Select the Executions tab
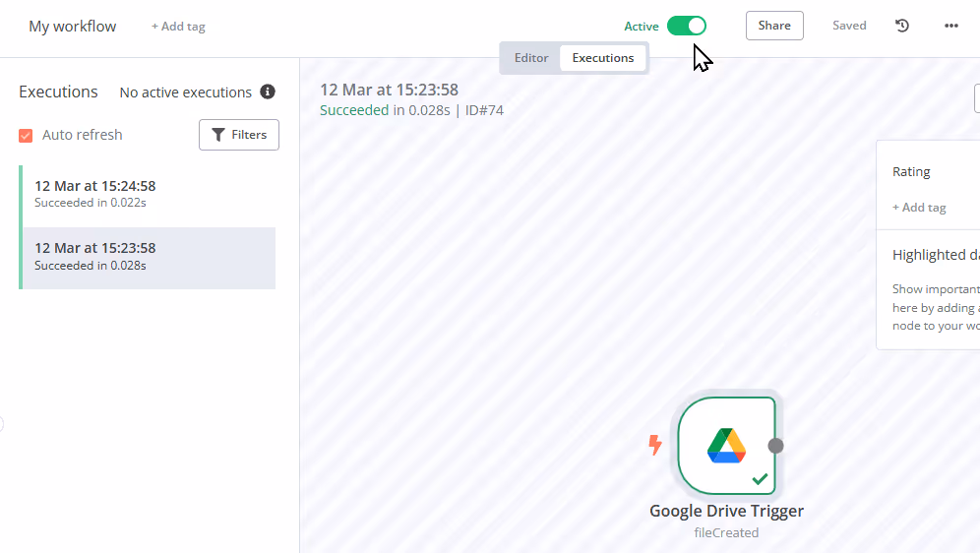The height and width of the screenshot is (553, 980). (602, 58)
